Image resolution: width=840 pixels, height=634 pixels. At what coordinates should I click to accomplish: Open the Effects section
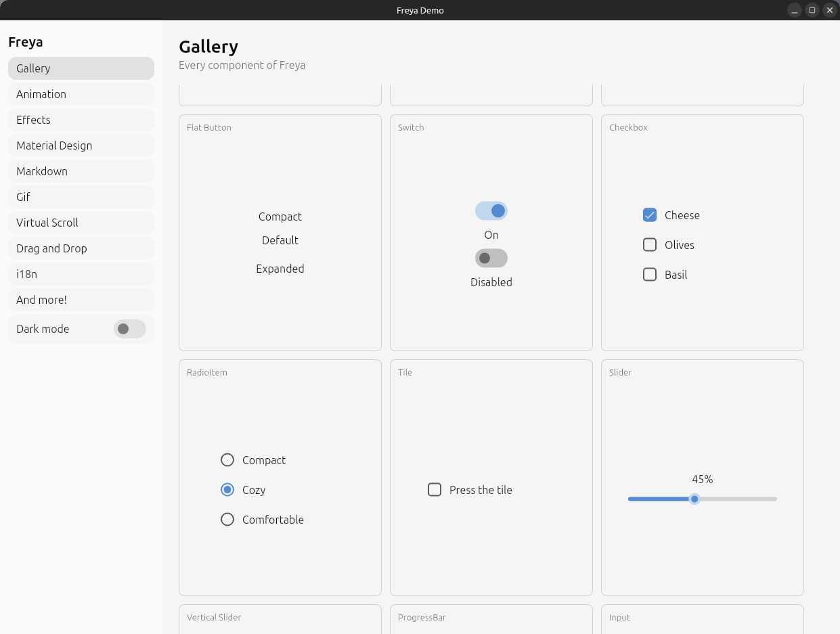pos(81,120)
